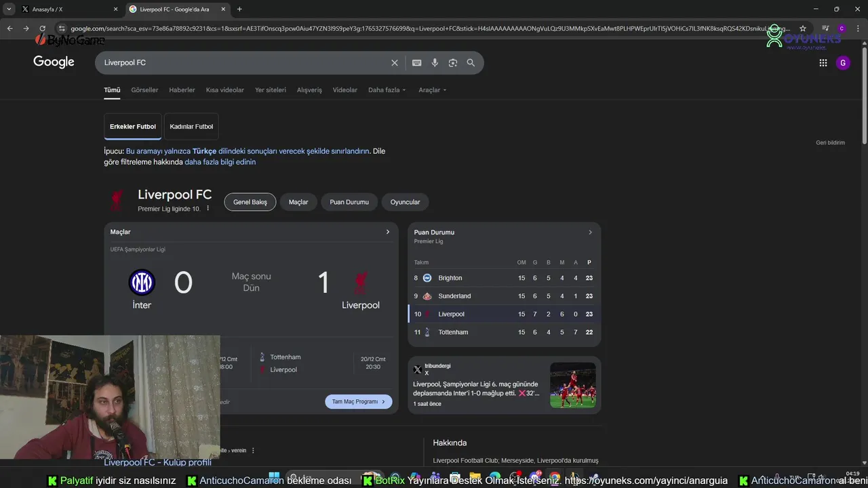Switch to Görseller results
The width and height of the screenshot is (868, 488).
click(144, 90)
